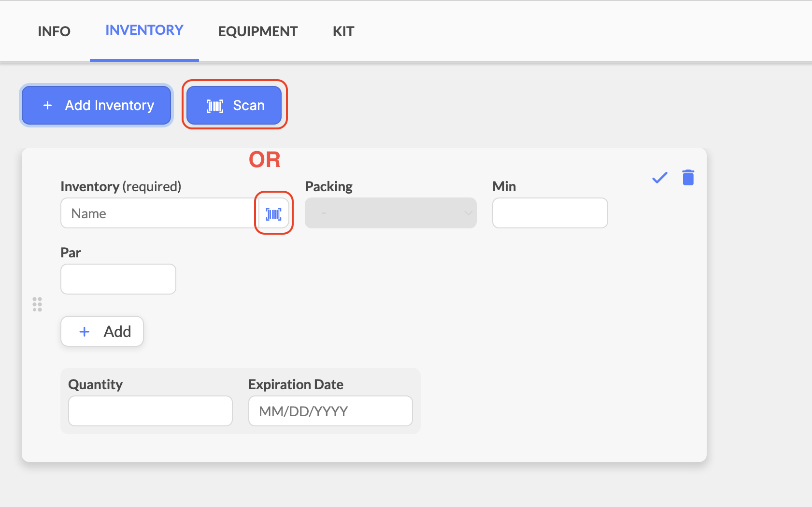
Task: Click the Quantity label
Action: point(96,384)
